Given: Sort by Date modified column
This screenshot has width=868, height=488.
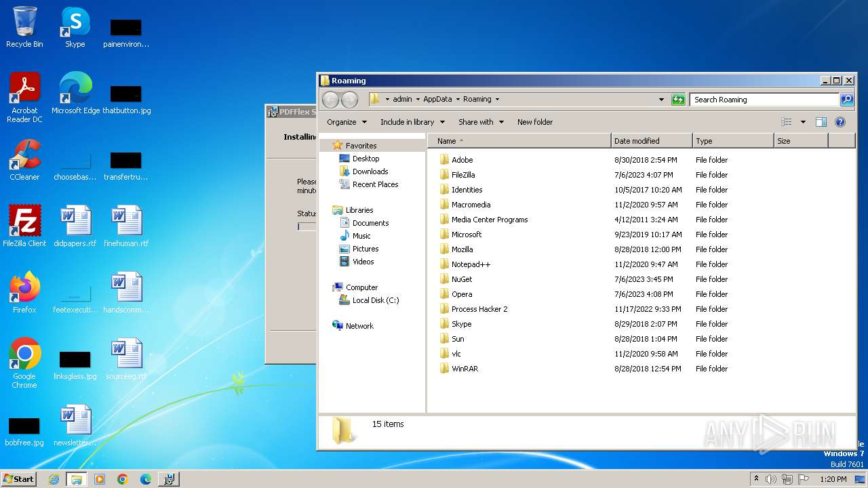Looking at the screenshot, I should (x=652, y=141).
